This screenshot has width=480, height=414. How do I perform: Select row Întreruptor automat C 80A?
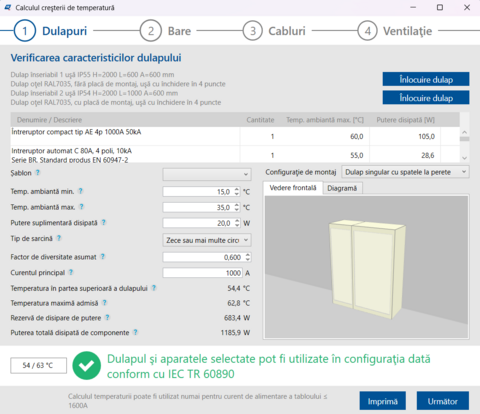[235, 154]
